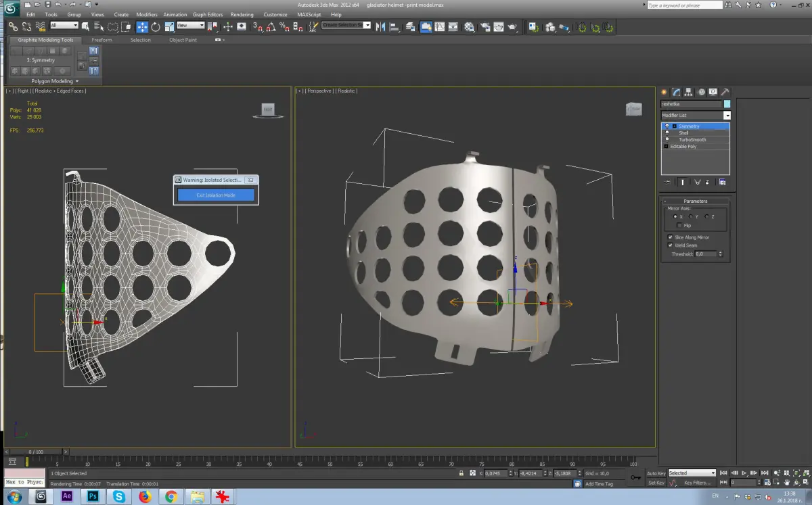Click Remove modifier from the stack icon
The width and height of the screenshot is (812, 505).
click(708, 182)
